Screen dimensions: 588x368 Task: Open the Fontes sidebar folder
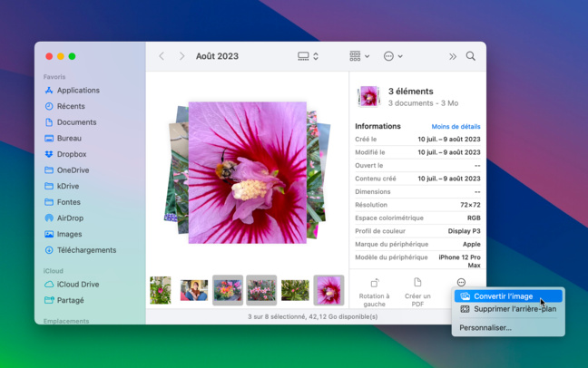63,202
